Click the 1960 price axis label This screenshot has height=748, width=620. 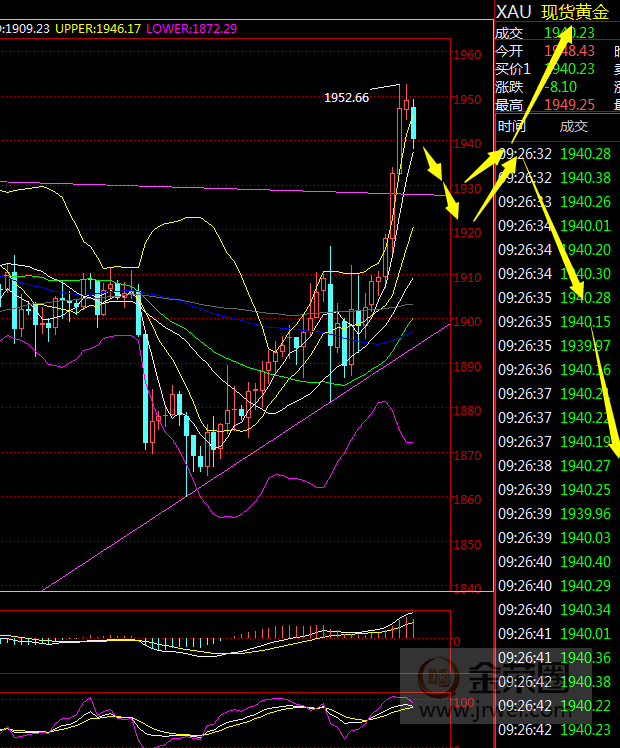tap(467, 55)
